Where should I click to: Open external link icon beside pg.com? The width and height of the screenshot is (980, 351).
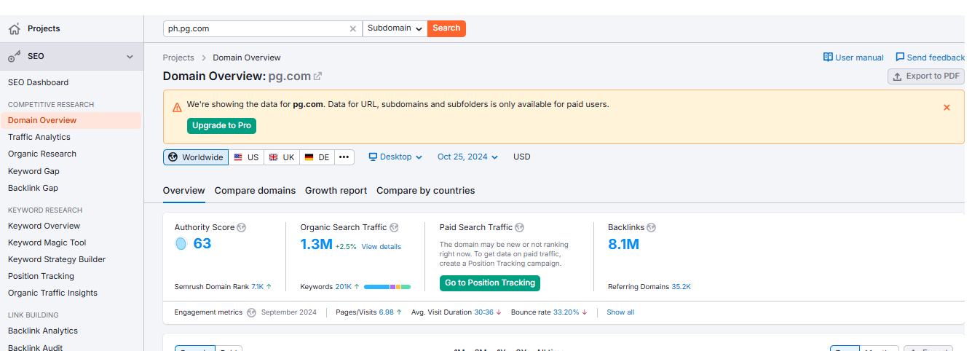point(317,76)
